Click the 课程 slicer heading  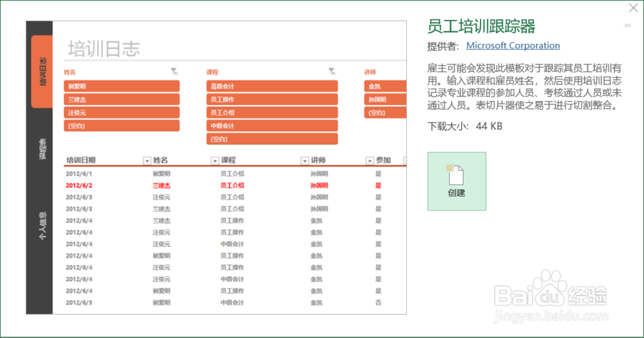(x=212, y=72)
